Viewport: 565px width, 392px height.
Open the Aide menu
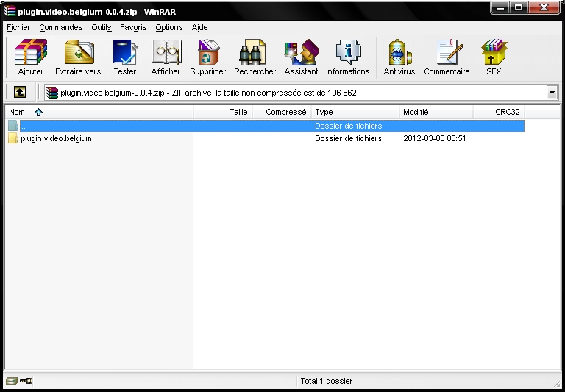(199, 27)
